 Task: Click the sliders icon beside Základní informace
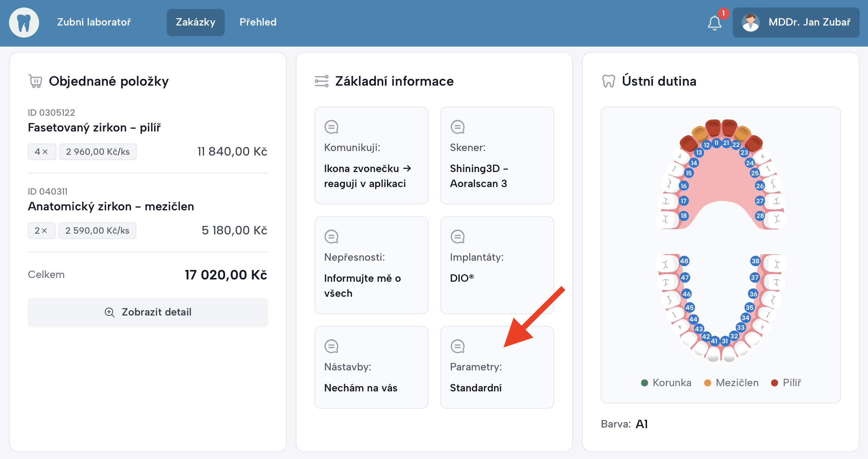(322, 81)
